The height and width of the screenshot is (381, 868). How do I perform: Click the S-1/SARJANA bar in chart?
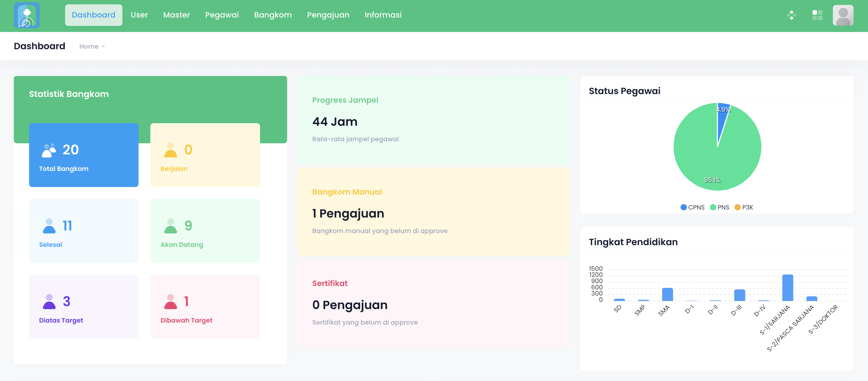787,288
